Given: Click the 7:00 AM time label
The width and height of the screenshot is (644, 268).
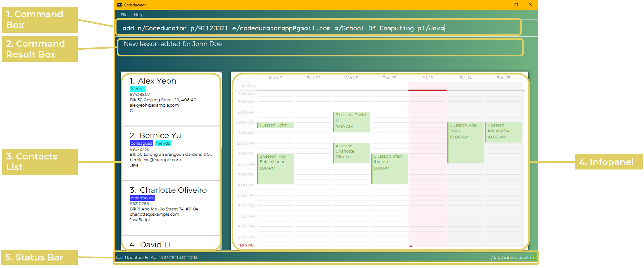Looking at the screenshot, I should coord(246,94).
